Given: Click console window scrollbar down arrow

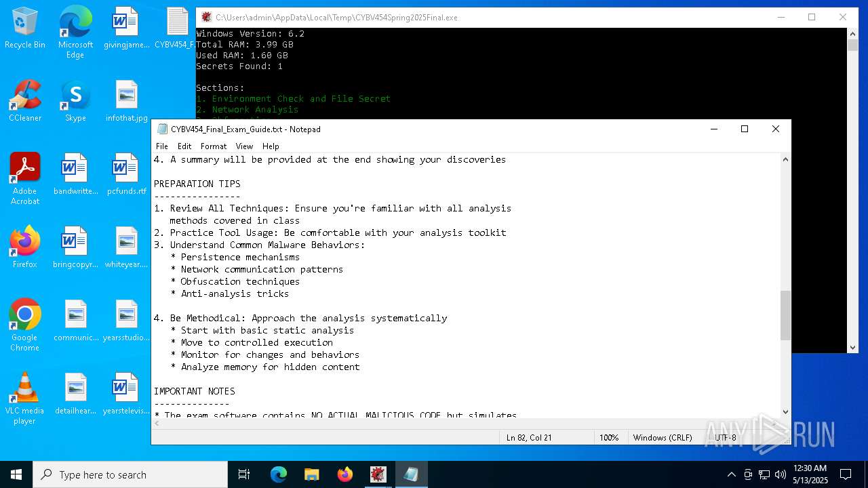Looking at the screenshot, I should [853, 347].
